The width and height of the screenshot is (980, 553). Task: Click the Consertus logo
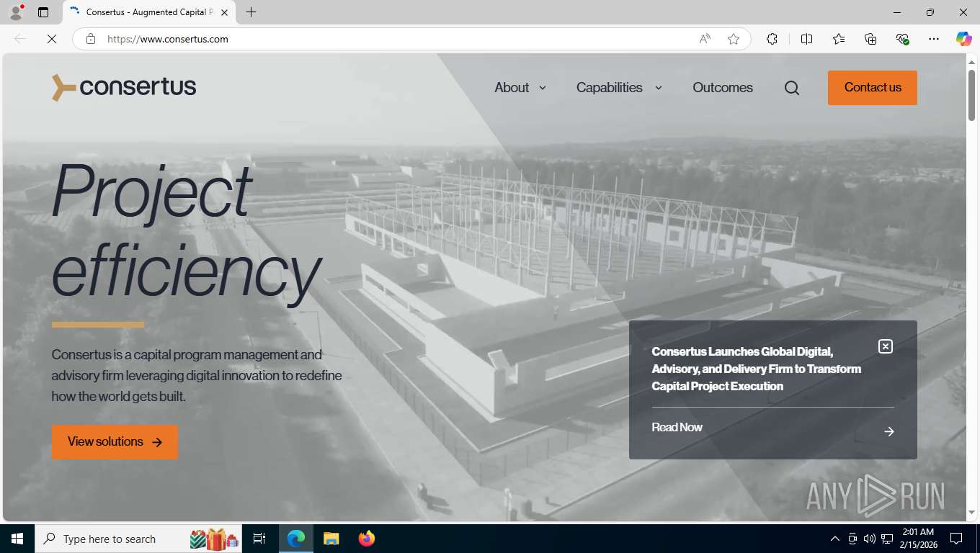click(x=124, y=87)
